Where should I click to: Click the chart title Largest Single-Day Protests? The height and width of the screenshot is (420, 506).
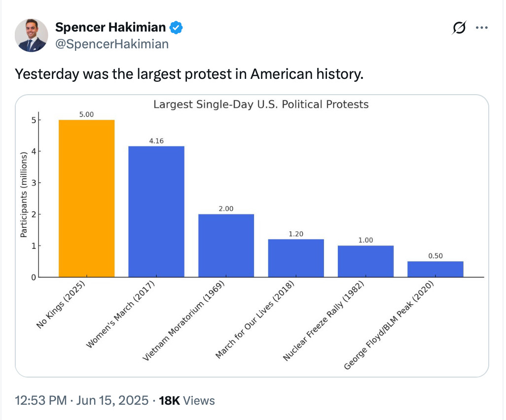pos(261,105)
